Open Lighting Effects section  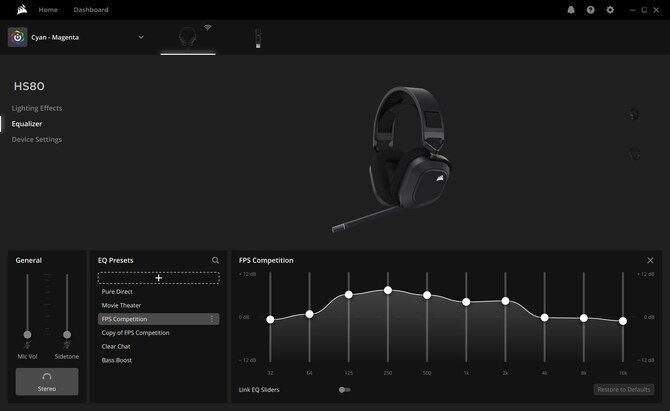(x=37, y=108)
